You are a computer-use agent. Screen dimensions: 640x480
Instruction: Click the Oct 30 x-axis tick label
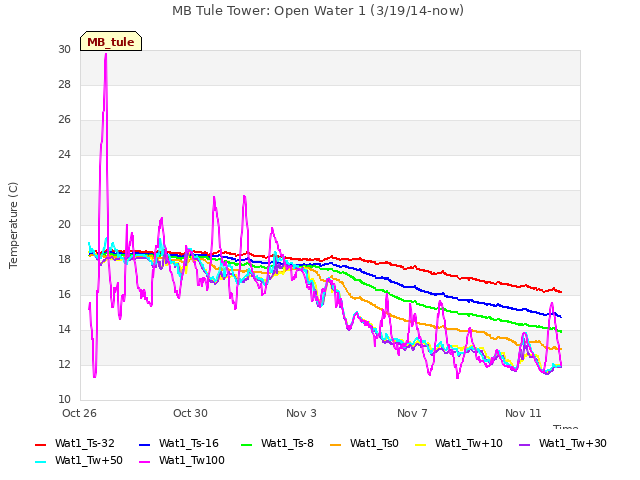pyautogui.click(x=190, y=413)
